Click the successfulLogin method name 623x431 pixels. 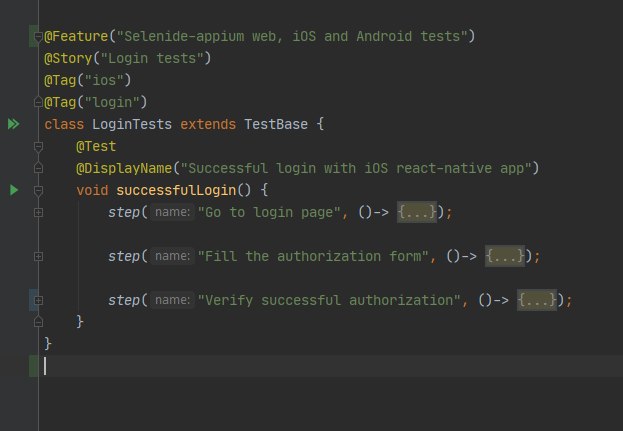(176, 190)
